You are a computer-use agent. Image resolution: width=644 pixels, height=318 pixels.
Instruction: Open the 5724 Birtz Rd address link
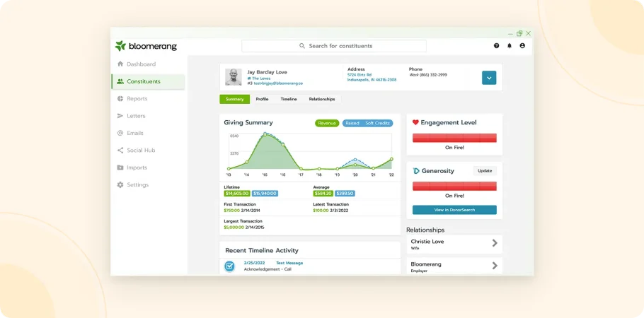pos(372,77)
